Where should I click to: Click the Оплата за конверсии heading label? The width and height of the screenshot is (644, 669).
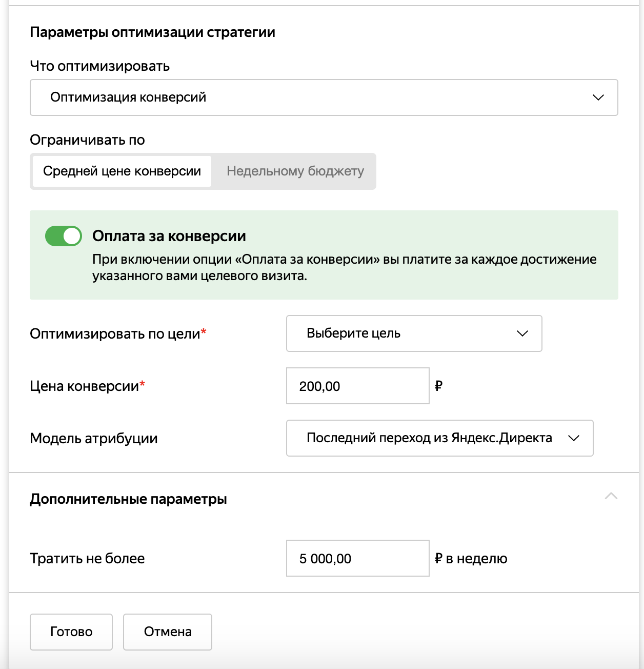169,236
